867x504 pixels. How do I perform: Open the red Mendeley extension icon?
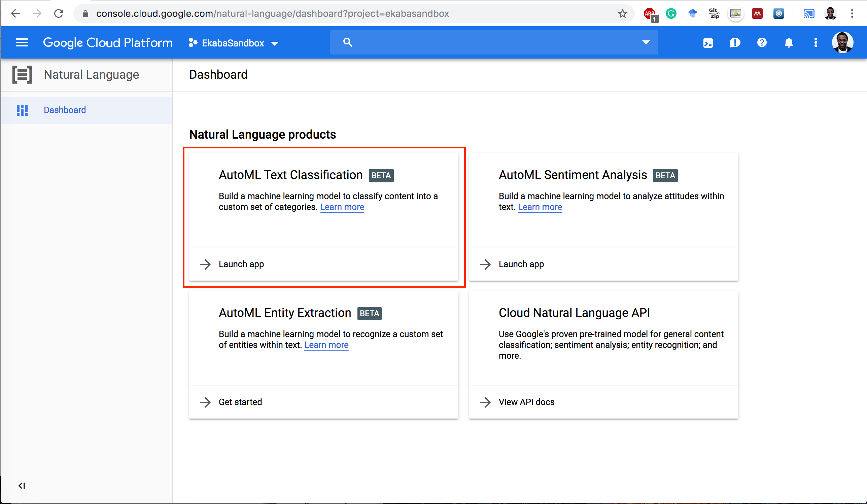(757, 13)
